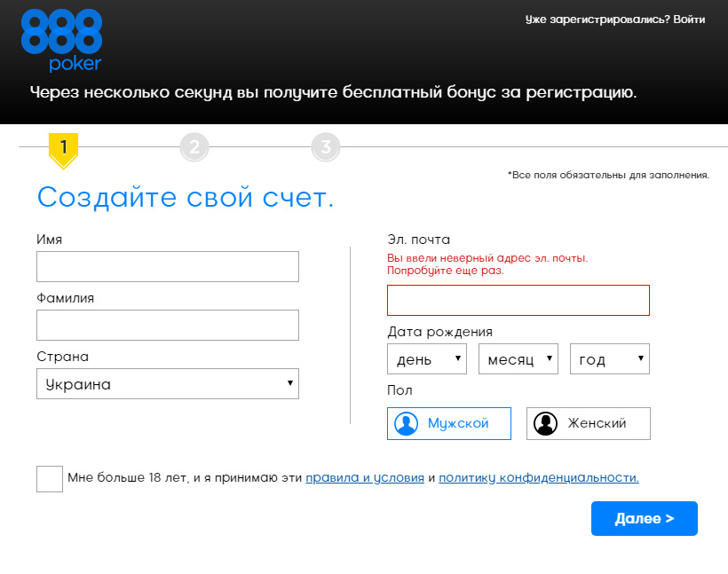The height and width of the screenshot is (574, 728).
Task: Select the Мужской gender option
Action: [448, 423]
